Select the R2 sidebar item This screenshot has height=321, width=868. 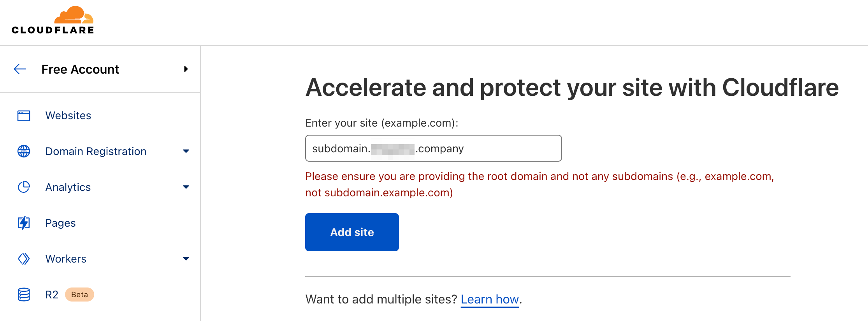(51, 295)
